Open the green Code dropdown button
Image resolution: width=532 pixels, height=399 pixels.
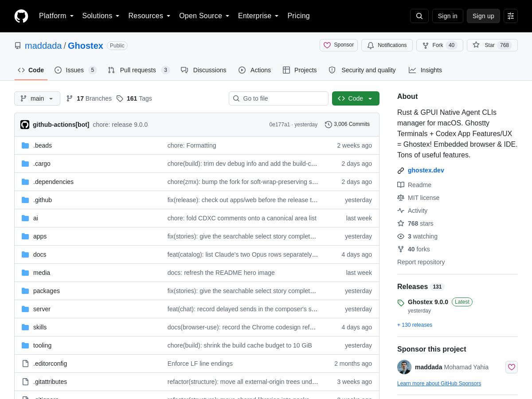(x=356, y=98)
